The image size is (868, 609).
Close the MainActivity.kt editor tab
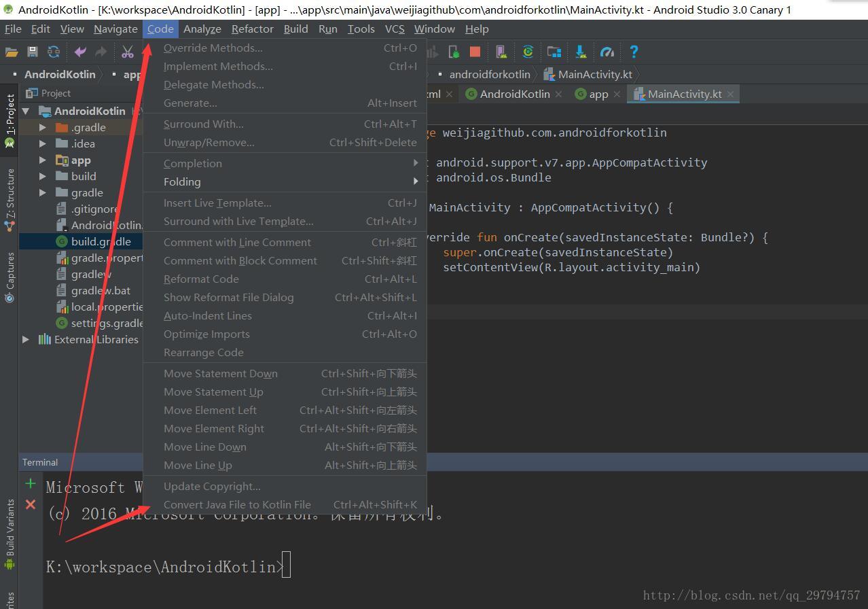click(731, 94)
